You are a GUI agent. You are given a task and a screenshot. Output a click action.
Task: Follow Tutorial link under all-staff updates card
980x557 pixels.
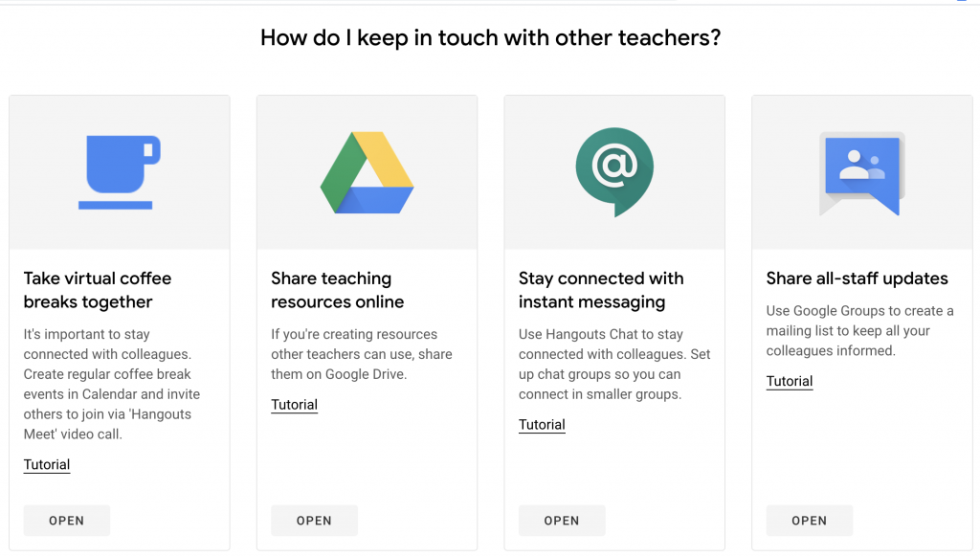point(790,381)
